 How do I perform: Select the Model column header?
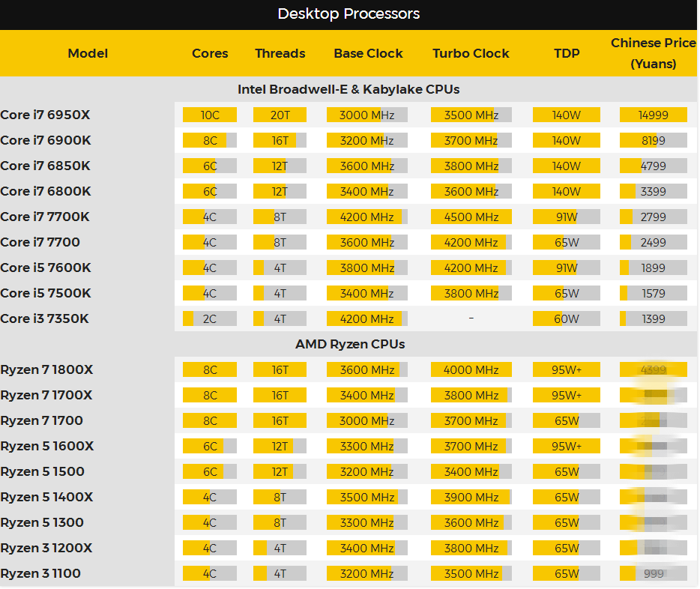88,53
